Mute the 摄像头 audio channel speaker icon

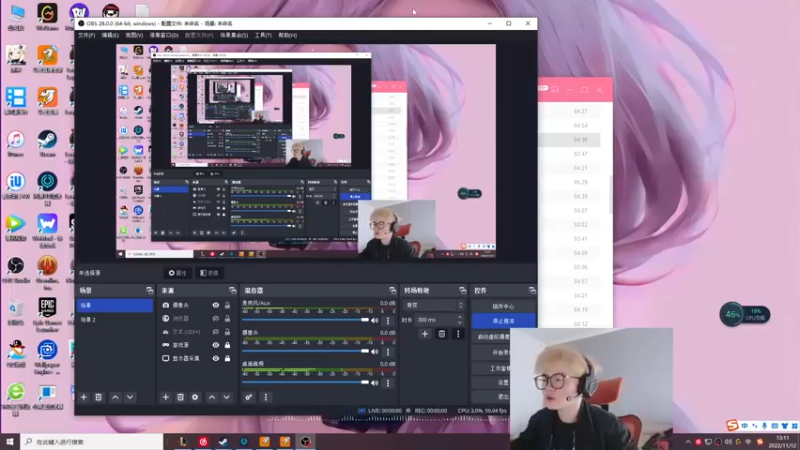click(x=375, y=352)
